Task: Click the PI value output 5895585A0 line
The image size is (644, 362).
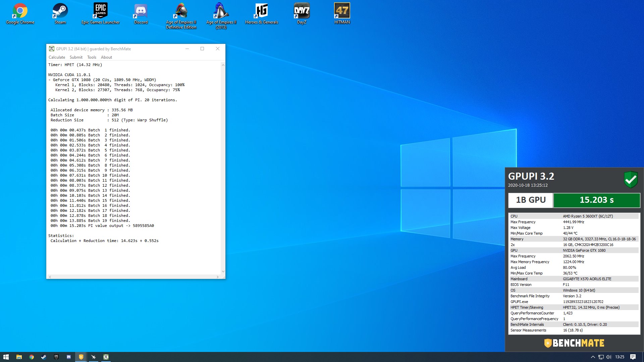Action: tap(102, 226)
